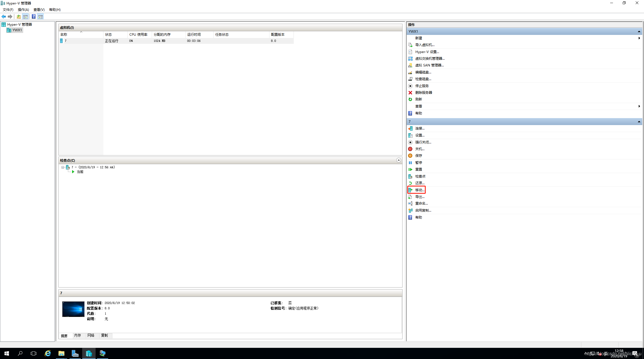The width and height of the screenshot is (644, 359).
Task: Click the VM 7 preview thumbnail
Action: pos(73,309)
